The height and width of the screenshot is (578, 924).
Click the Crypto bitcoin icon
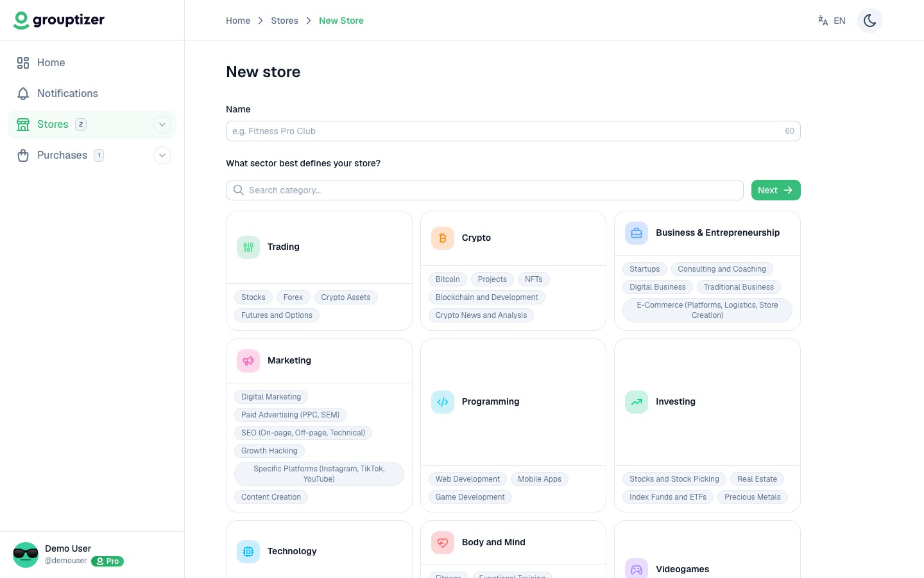443,238
